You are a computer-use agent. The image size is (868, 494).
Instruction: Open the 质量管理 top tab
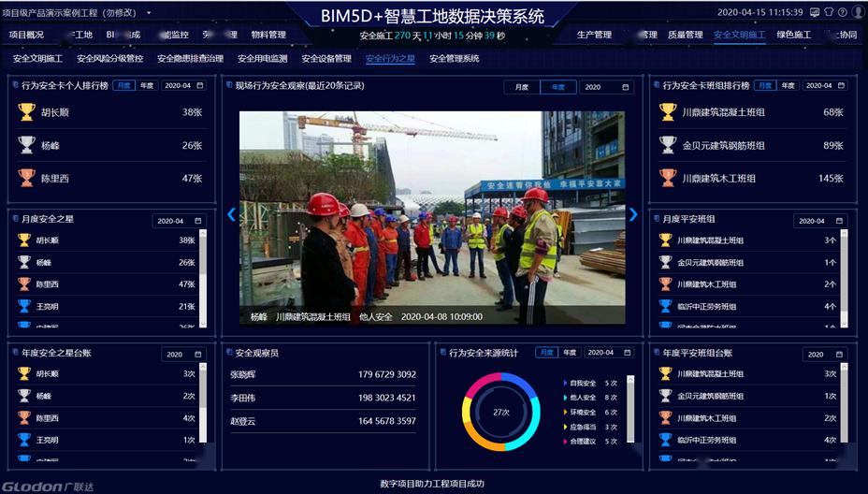point(686,35)
